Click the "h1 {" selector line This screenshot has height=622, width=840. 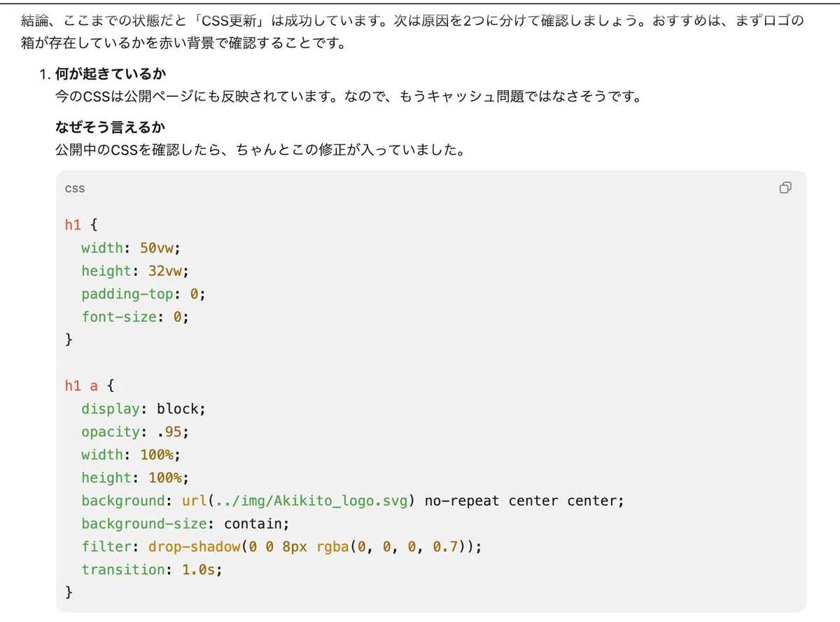coord(82,225)
